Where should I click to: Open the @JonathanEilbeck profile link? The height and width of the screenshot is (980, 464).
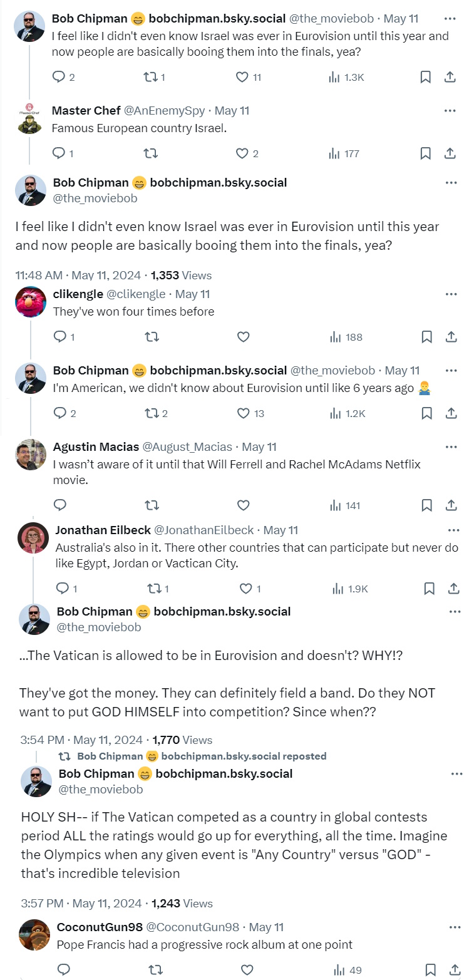coord(204,530)
